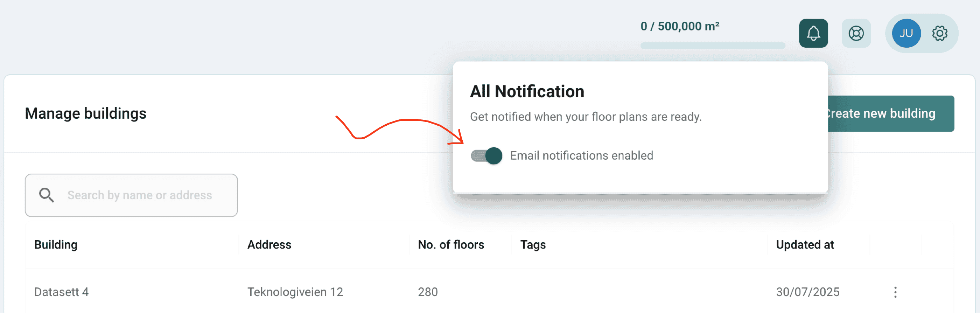Viewport: 980px width, 313px height.
Task: Click the area usage progress bar
Action: (x=713, y=46)
